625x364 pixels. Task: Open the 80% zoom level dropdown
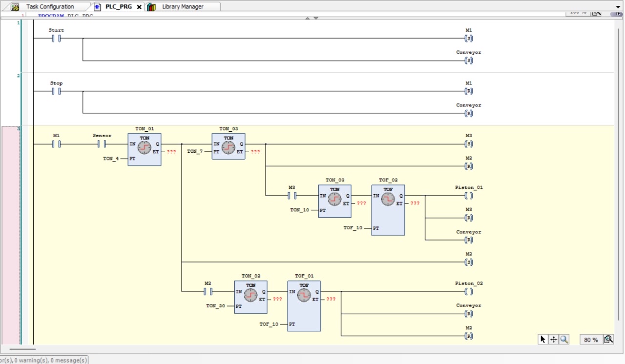tap(590, 339)
